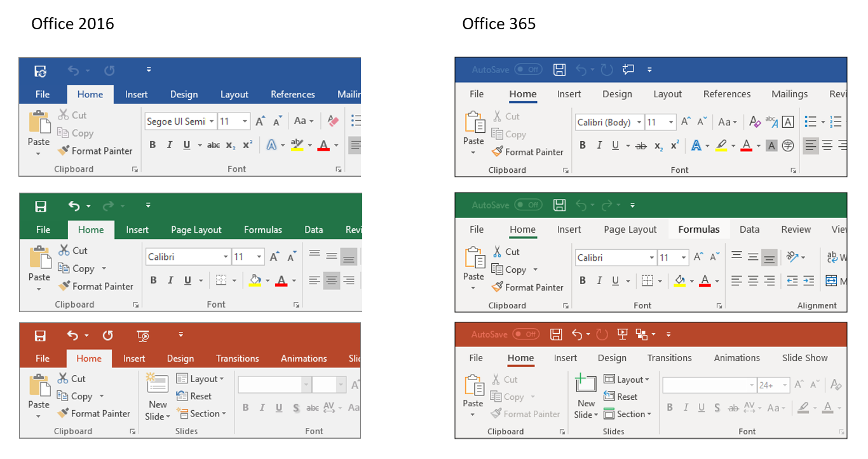The height and width of the screenshot is (459, 868).
Task: Click Cut in Office 365 Excel ribbon
Action: tap(506, 252)
